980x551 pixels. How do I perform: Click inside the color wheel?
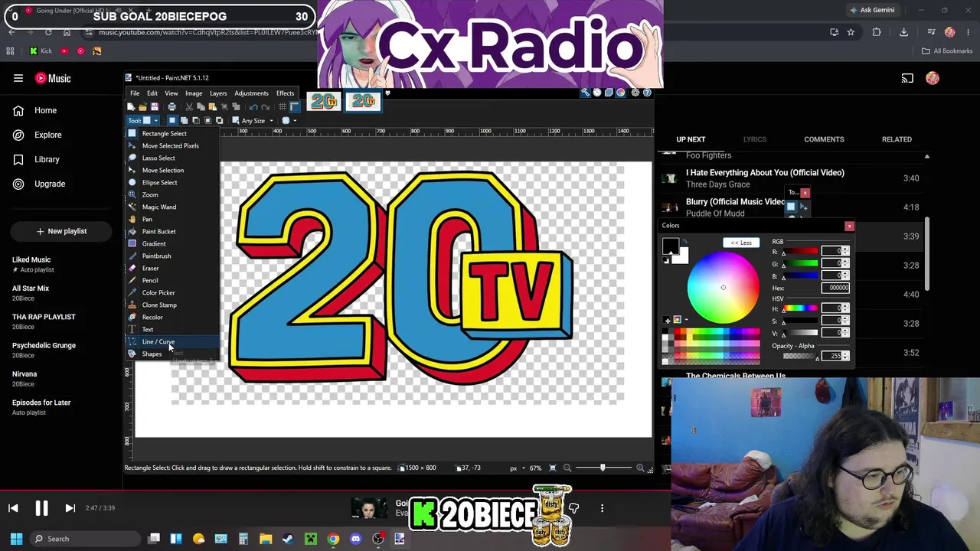(x=723, y=287)
